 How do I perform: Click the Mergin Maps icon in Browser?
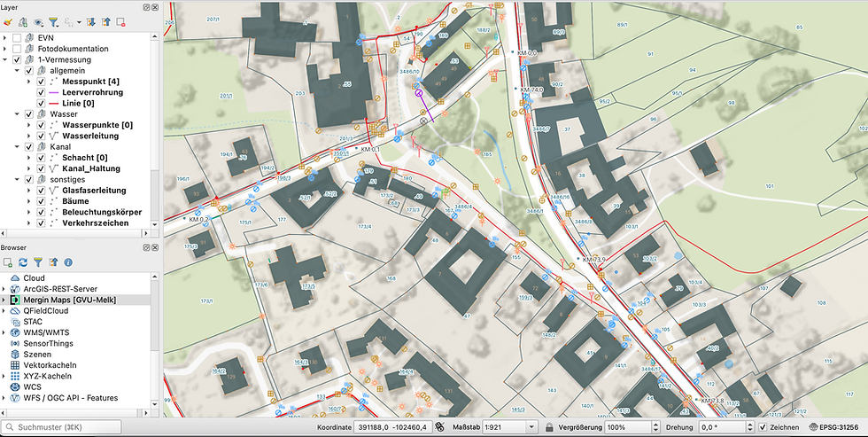pos(14,300)
